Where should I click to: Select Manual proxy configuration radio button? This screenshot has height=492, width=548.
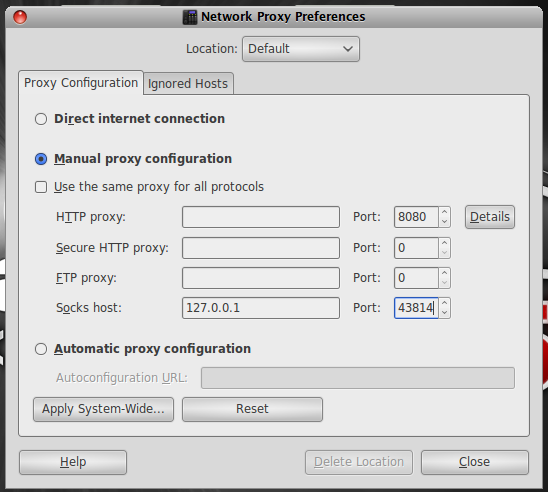[x=41, y=159]
